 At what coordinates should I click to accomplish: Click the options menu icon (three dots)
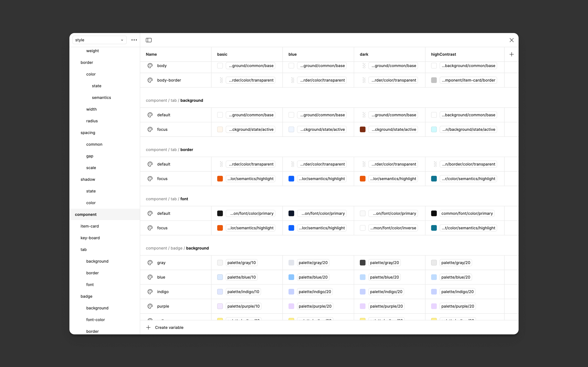[135, 40]
